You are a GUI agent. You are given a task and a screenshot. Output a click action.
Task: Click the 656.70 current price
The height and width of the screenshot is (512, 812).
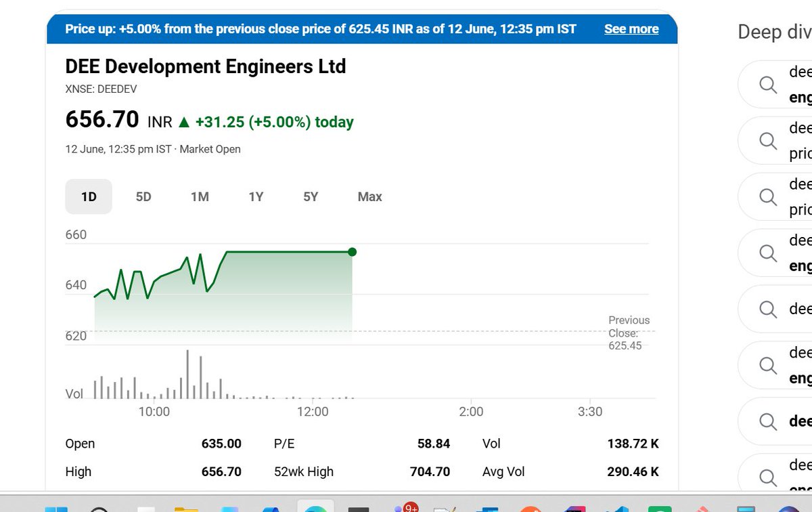(x=102, y=120)
